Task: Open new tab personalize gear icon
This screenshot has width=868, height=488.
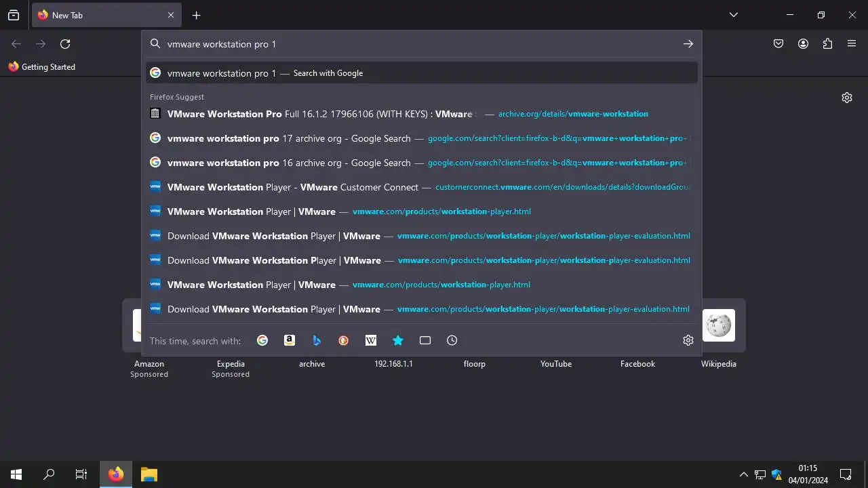Action: point(847,98)
